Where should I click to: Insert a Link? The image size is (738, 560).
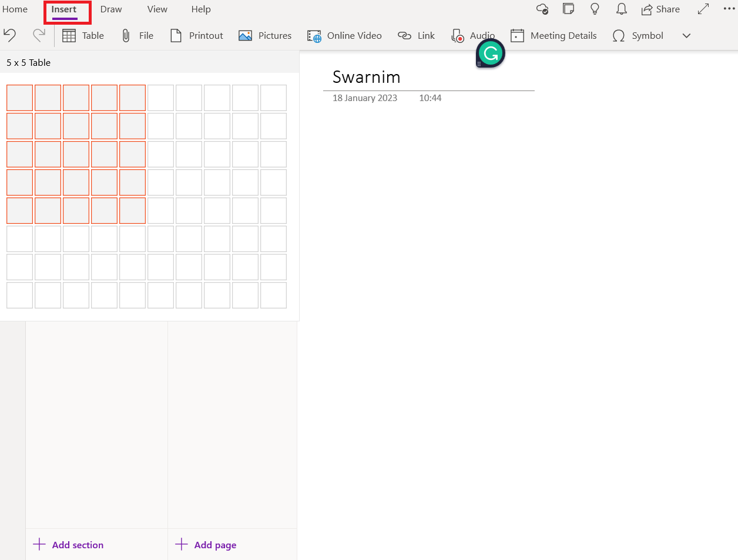(x=416, y=36)
